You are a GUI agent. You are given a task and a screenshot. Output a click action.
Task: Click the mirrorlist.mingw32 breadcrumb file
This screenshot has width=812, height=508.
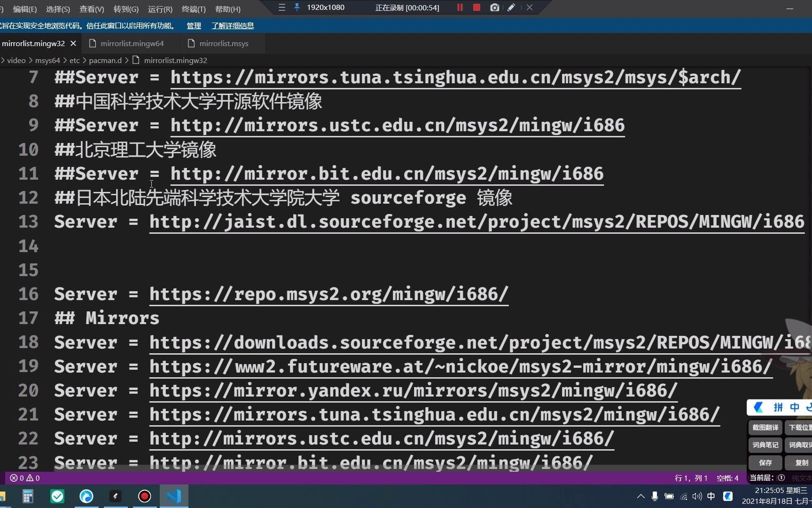pos(175,60)
